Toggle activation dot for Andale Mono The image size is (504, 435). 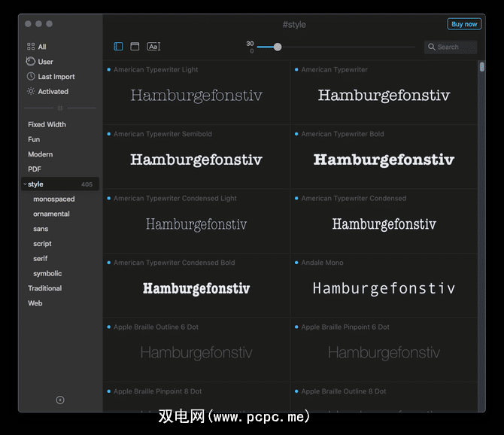pyautogui.click(x=296, y=263)
